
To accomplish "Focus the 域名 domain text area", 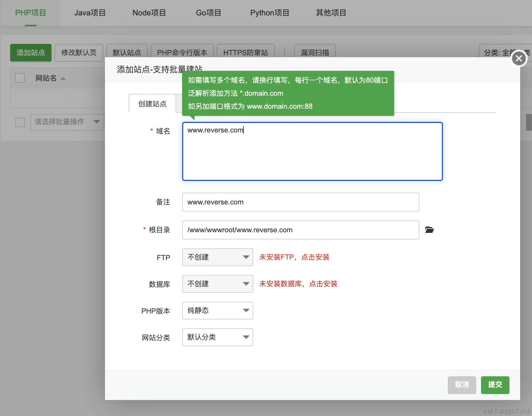I will pos(313,151).
